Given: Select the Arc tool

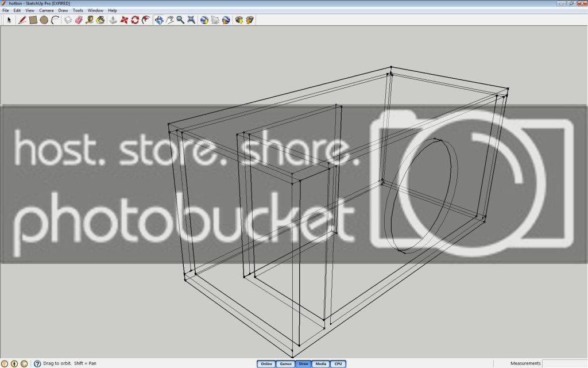Looking at the screenshot, I should [x=55, y=20].
